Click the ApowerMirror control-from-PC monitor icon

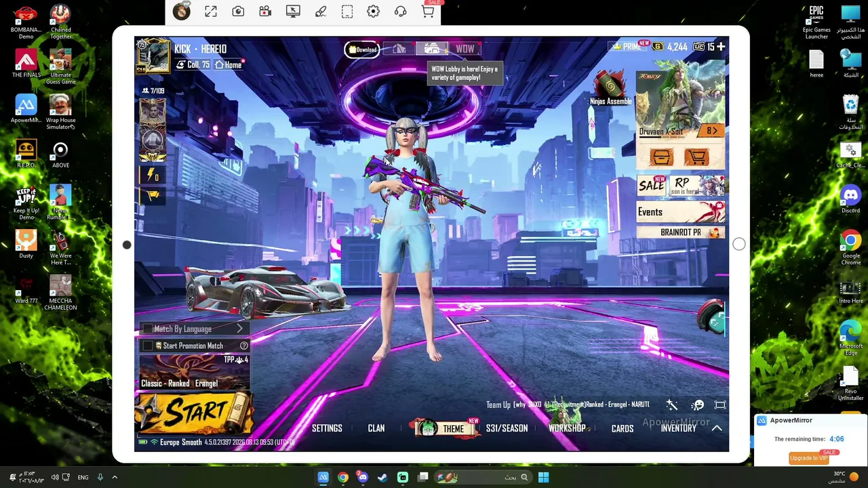pyautogui.click(x=293, y=12)
